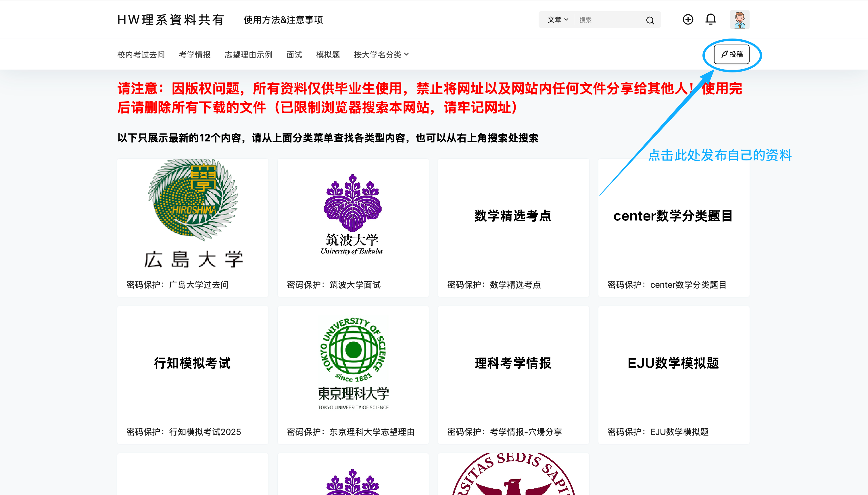Open the EJU数学模拟题 card image
Viewport: 868px width, 495px height.
(x=674, y=363)
